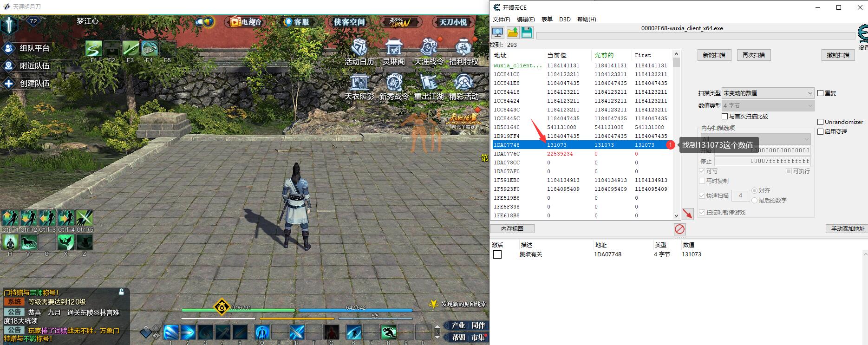Tick the 重复 checkbox
This screenshot has height=345, width=868.
(x=821, y=93)
